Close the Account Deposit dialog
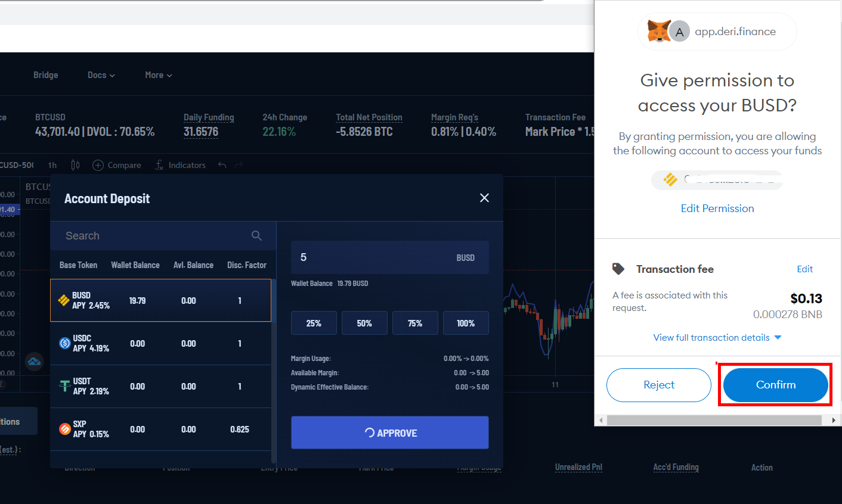This screenshot has width=842, height=504. tap(484, 198)
